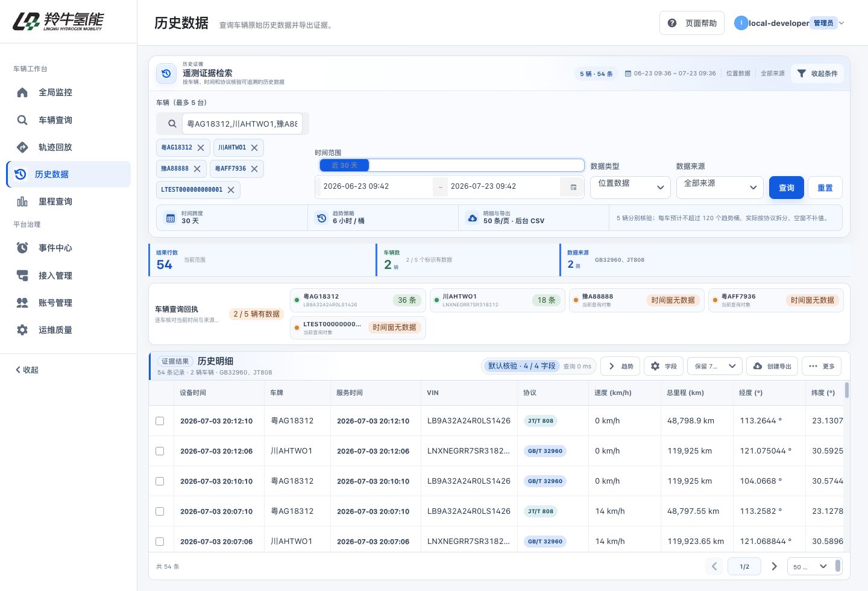Navigate to 轨迹回放 in sidebar
Screen dimensions: 868x591
tap(69, 147)
